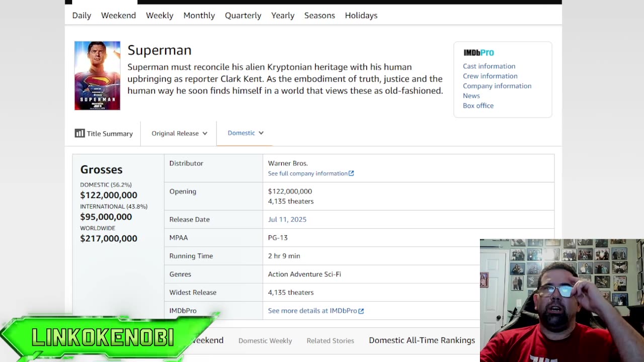
Task: Click the PG-13 MPAA rating value
Action: (278, 238)
